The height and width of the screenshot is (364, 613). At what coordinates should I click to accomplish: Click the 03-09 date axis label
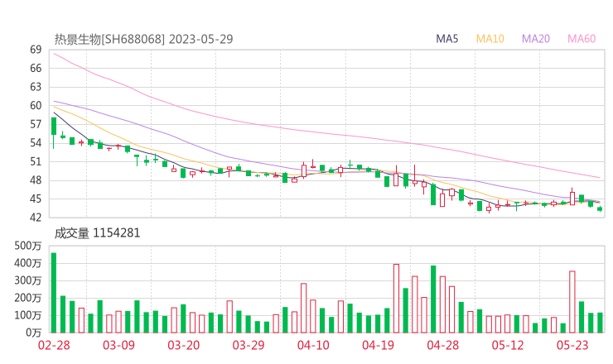click(118, 345)
